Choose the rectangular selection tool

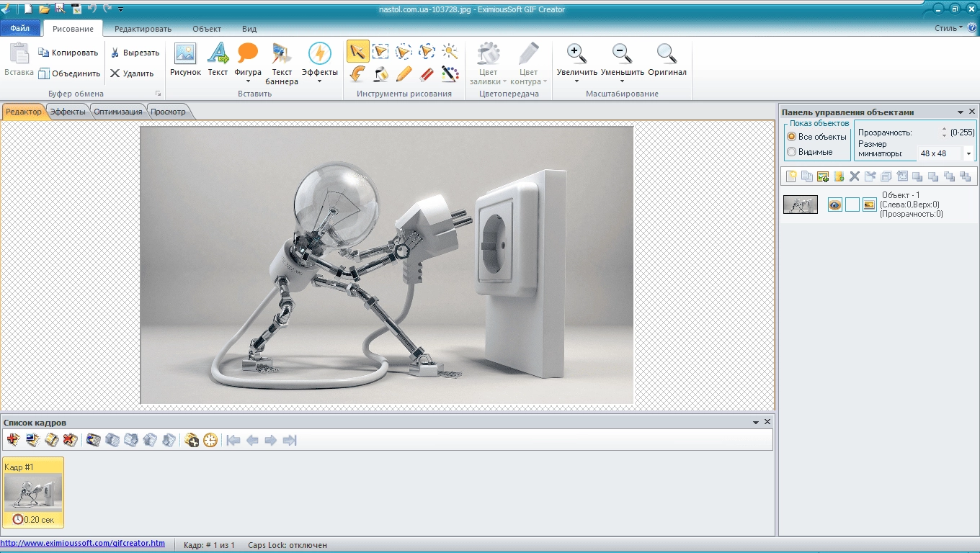pyautogui.click(x=380, y=51)
